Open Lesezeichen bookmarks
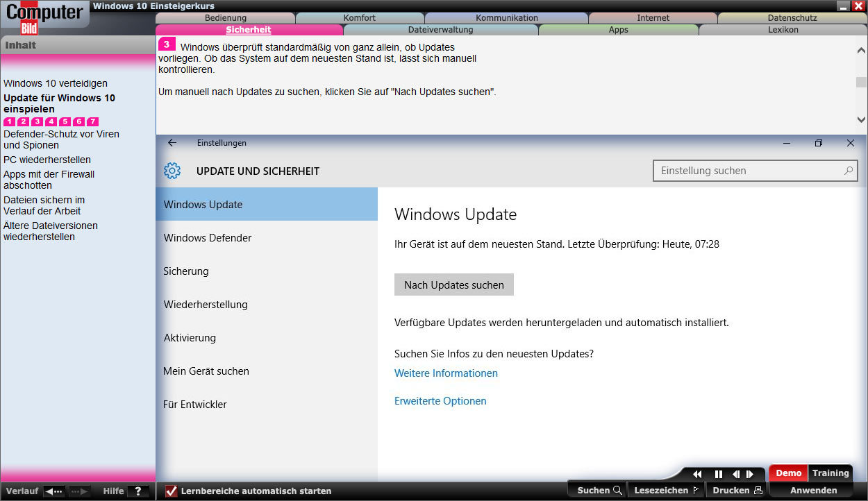The height and width of the screenshot is (501, 868). point(667,491)
